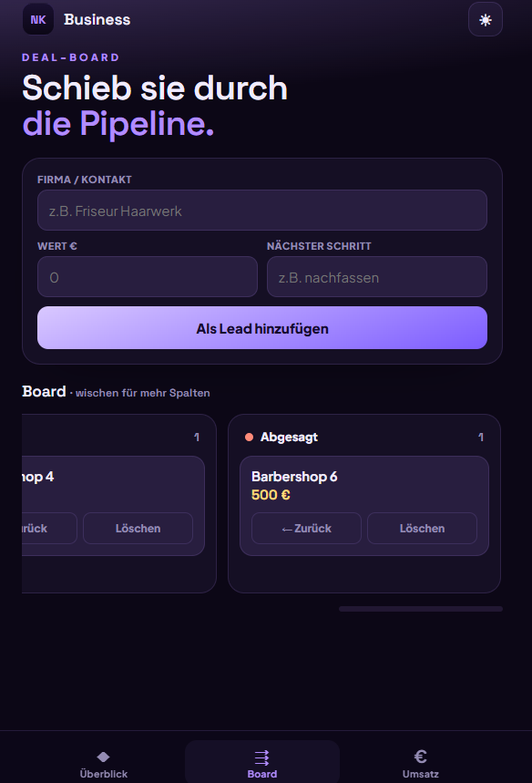This screenshot has height=783, width=532.
Task: Select the Barbershop 6 card title
Action: tap(294, 477)
